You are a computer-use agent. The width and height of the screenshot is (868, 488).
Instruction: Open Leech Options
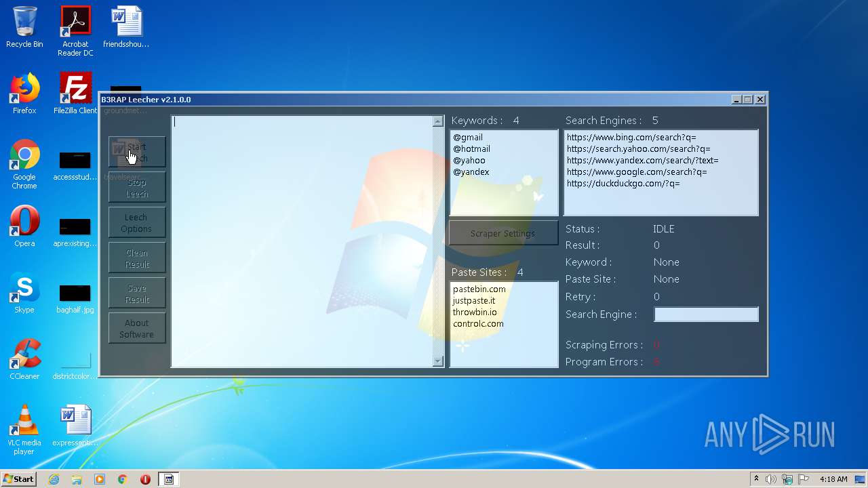click(x=137, y=222)
